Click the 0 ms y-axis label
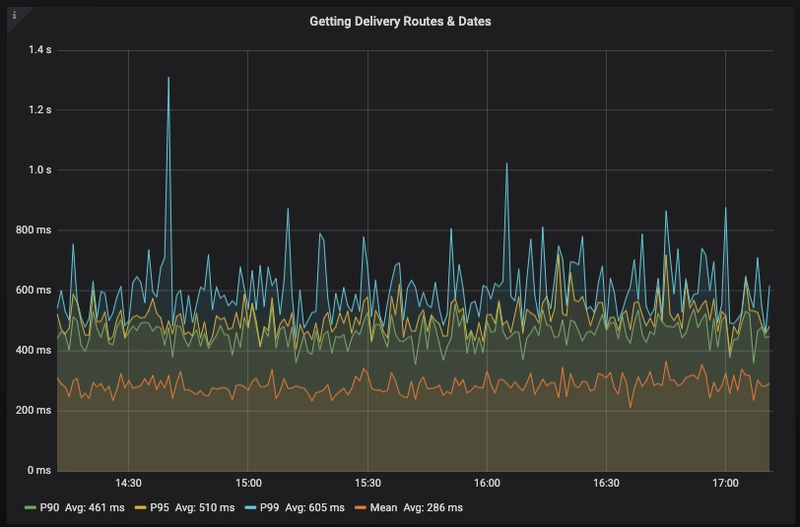The width and height of the screenshot is (800, 527). tap(36, 470)
